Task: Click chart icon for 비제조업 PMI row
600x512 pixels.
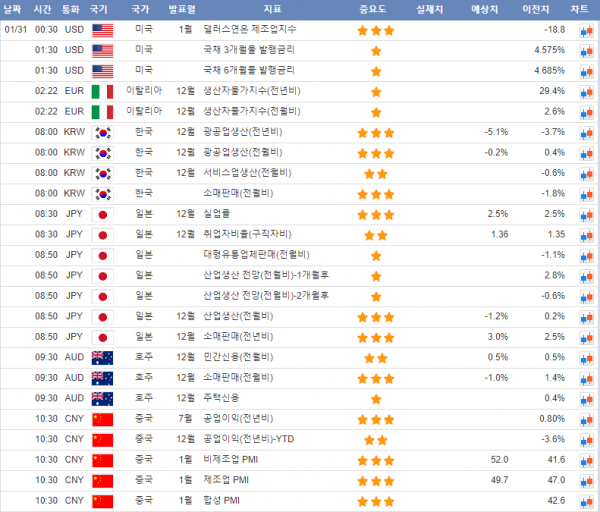Action: click(585, 460)
